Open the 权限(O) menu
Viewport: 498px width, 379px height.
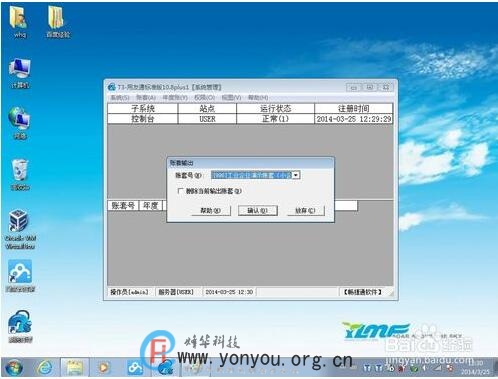pos(204,98)
